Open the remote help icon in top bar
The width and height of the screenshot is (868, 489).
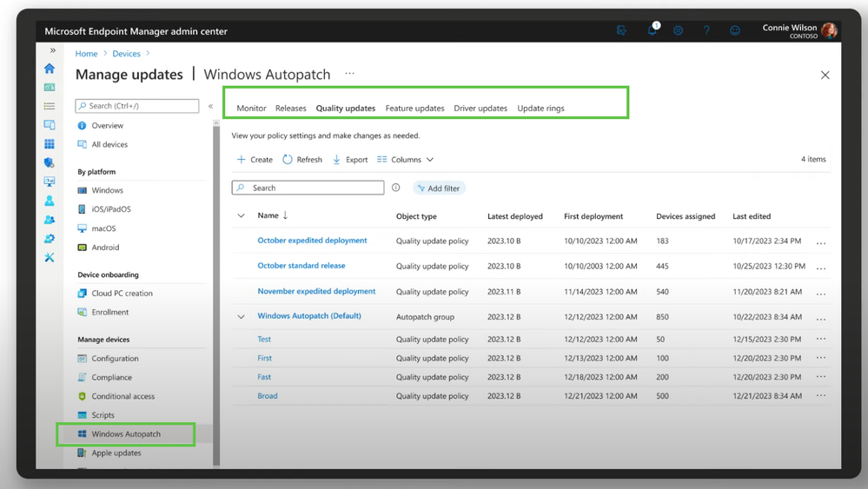point(621,30)
